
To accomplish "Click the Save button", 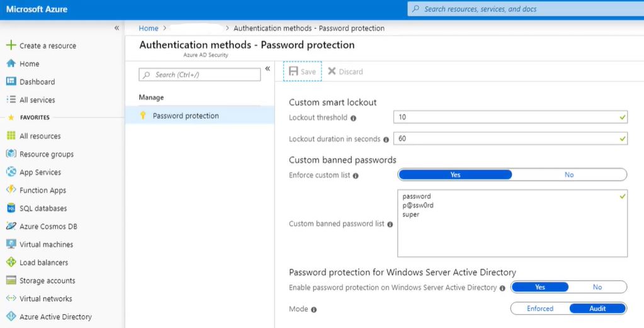I will 302,72.
